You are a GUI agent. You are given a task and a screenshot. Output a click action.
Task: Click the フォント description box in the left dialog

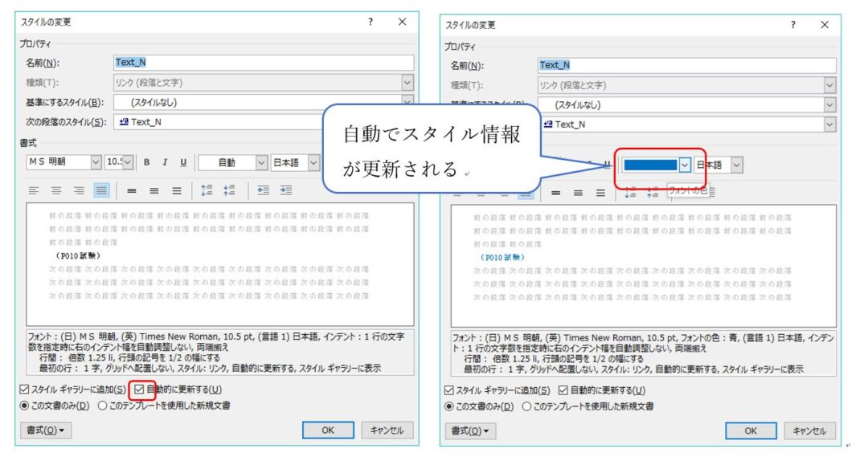pyautogui.click(x=220, y=353)
